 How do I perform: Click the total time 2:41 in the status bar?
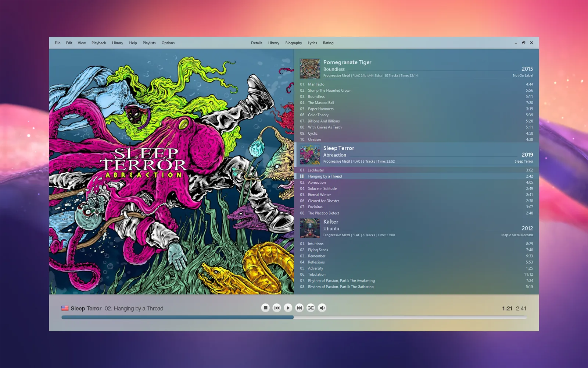[521, 308]
